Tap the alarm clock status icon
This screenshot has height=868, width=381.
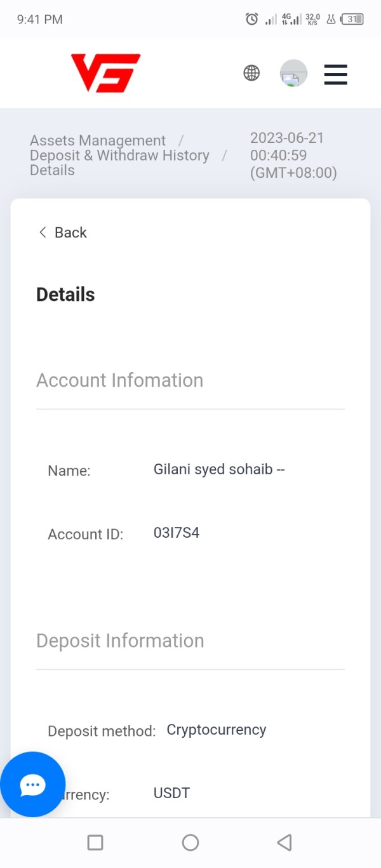[252, 19]
